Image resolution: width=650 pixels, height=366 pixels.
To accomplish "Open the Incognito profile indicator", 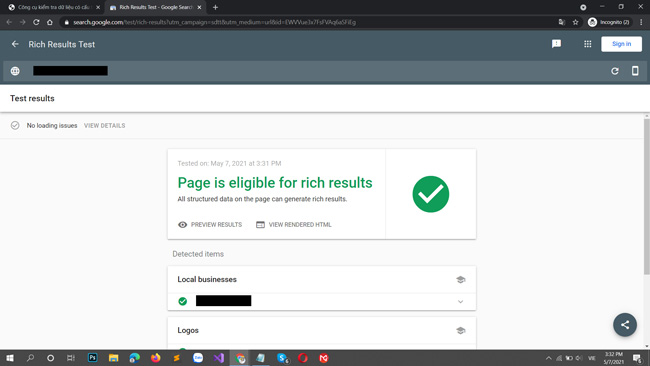I will pyautogui.click(x=609, y=22).
